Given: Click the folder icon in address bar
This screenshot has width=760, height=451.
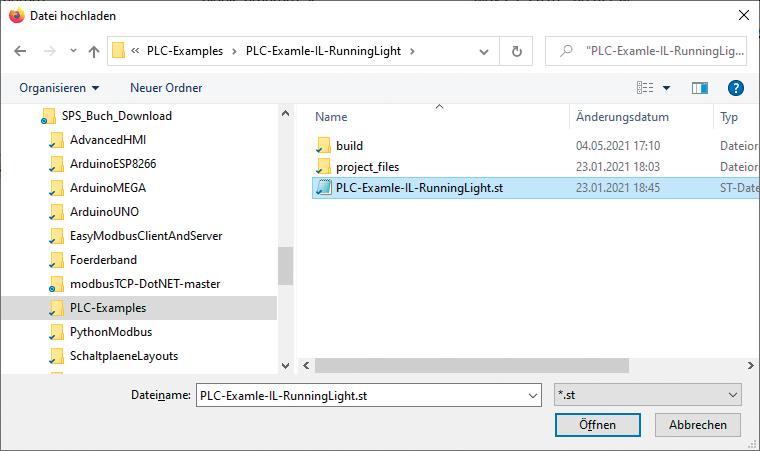Looking at the screenshot, I should [x=118, y=50].
